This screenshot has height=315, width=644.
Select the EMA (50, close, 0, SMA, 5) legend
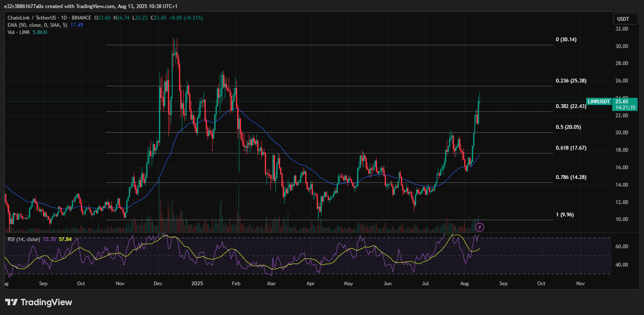click(37, 25)
